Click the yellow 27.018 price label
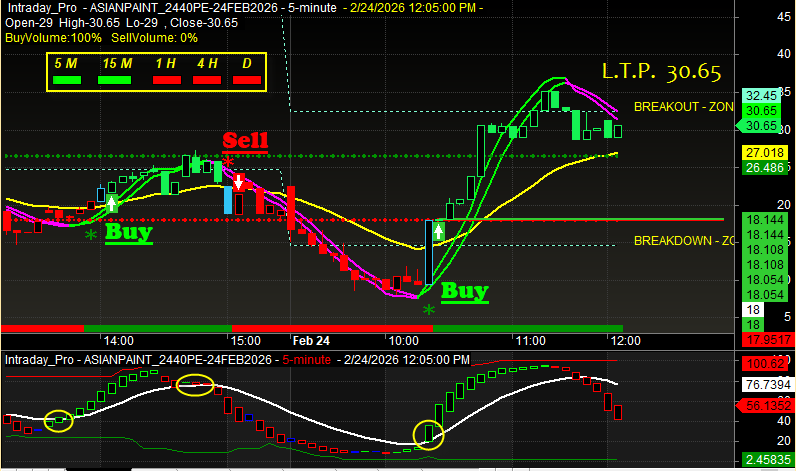This screenshot has height=471, width=796. click(x=765, y=152)
